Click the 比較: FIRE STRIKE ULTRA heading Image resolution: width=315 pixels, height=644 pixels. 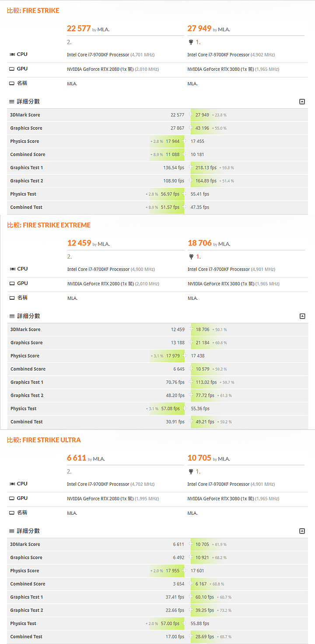(44, 440)
